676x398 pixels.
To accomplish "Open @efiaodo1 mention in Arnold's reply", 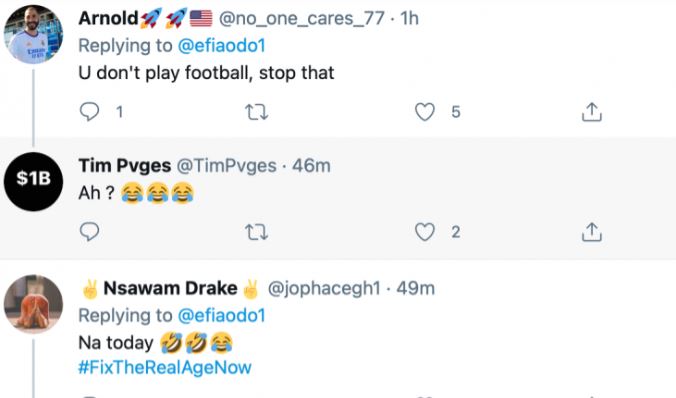I will click(222, 46).
